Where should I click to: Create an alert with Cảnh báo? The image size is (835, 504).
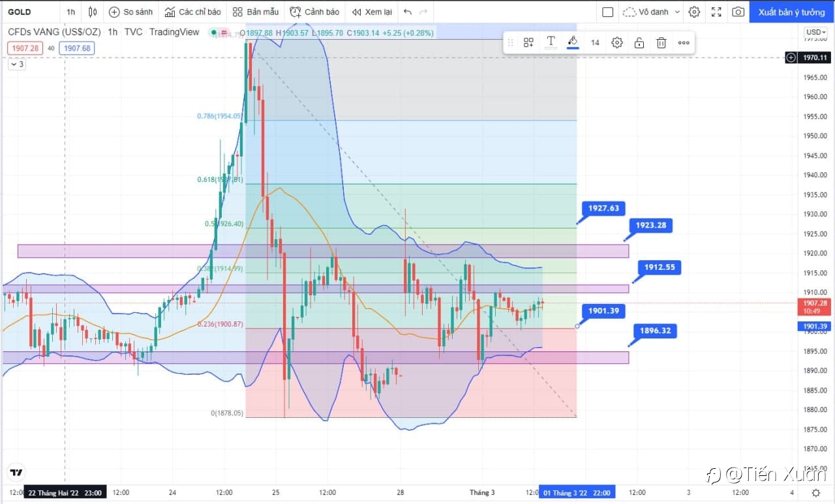click(314, 12)
